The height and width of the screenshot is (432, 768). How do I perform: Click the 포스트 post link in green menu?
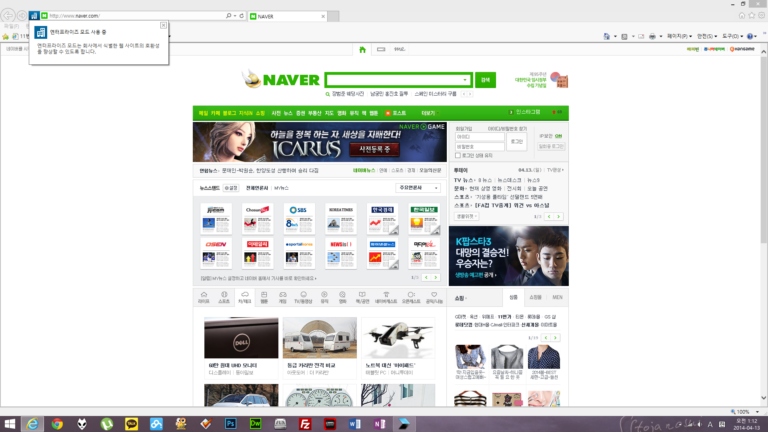[396, 113]
